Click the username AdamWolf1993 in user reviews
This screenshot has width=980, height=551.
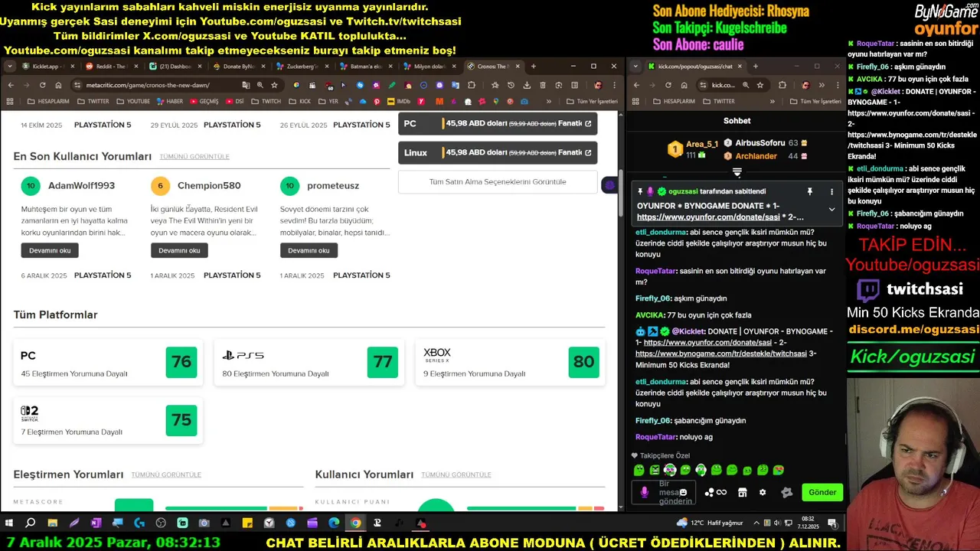(81, 186)
